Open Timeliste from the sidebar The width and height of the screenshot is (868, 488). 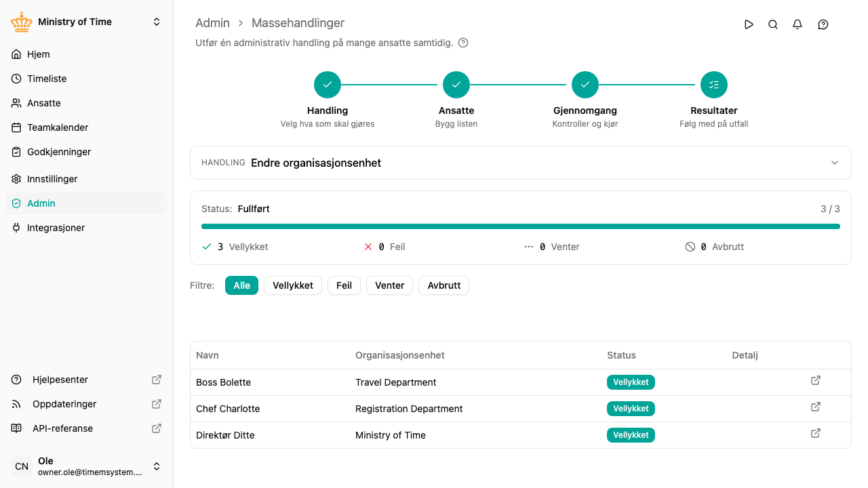pos(86,79)
